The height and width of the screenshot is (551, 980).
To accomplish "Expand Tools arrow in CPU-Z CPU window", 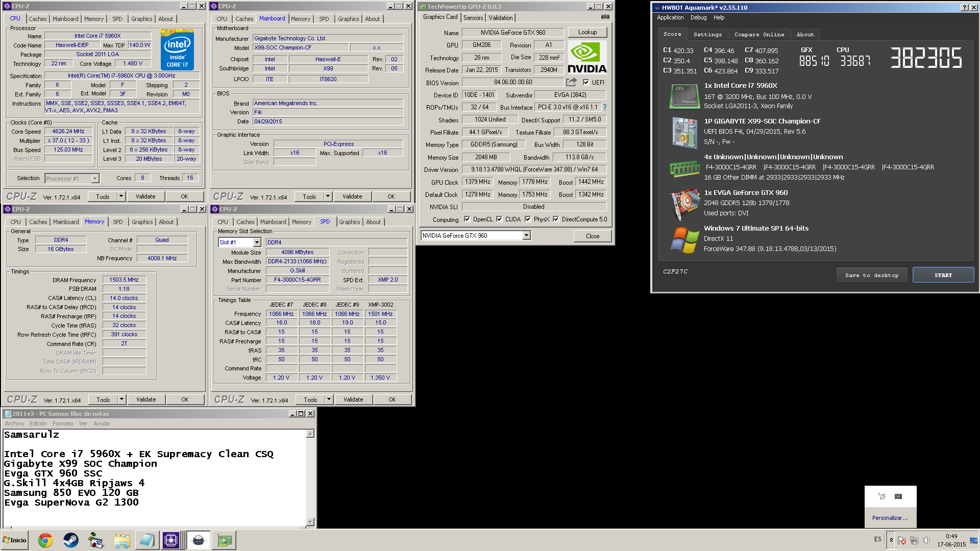I will tap(121, 196).
